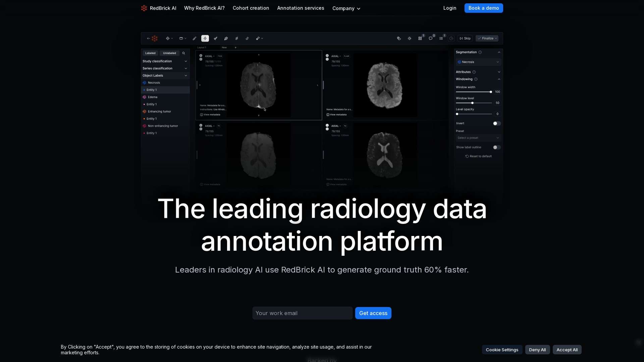Click the clock history icon

click(451, 39)
